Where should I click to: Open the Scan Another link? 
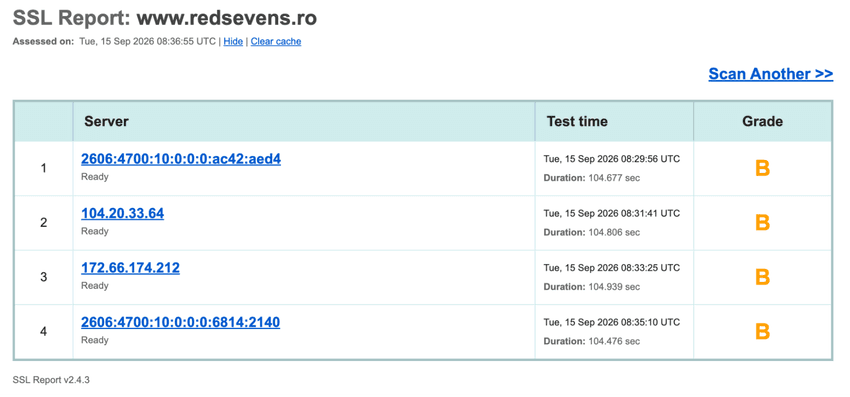(770, 74)
